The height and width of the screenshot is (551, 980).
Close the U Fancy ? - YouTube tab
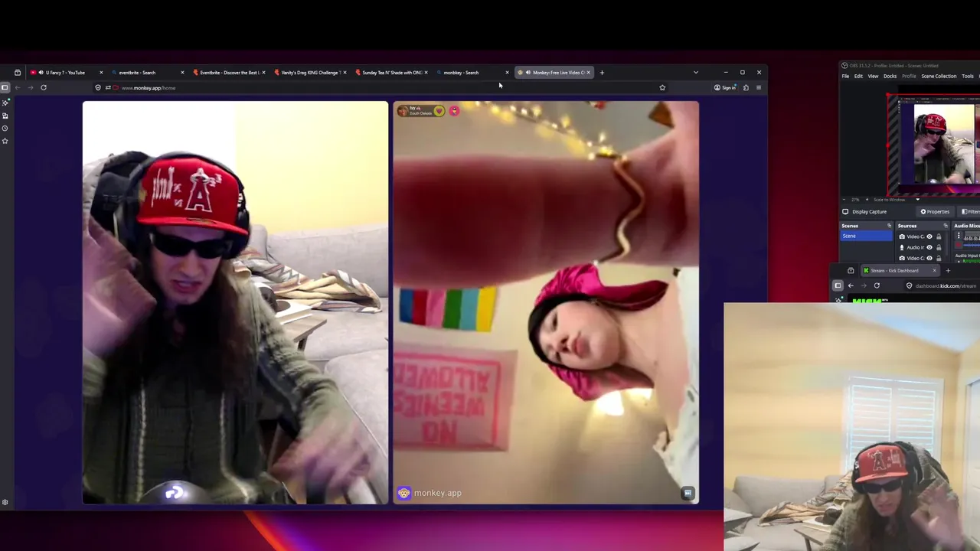coord(101,73)
